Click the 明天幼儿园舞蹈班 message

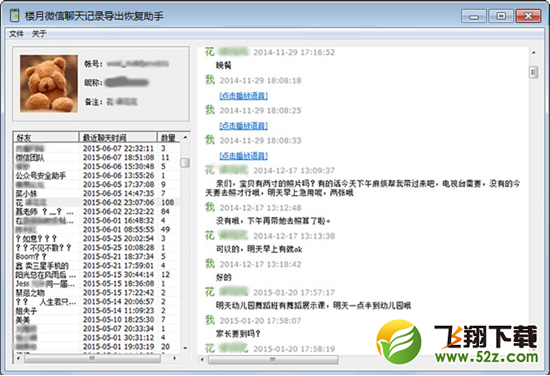313,306
